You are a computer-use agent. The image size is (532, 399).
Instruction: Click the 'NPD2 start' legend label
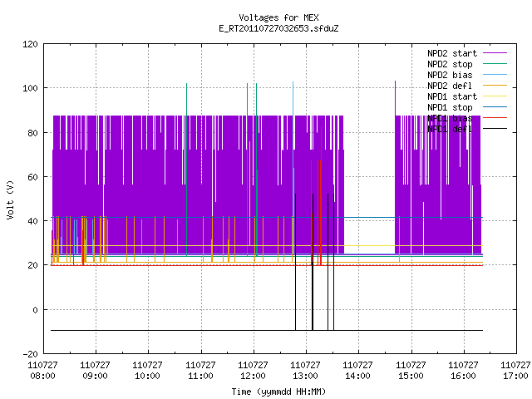tap(452, 53)
